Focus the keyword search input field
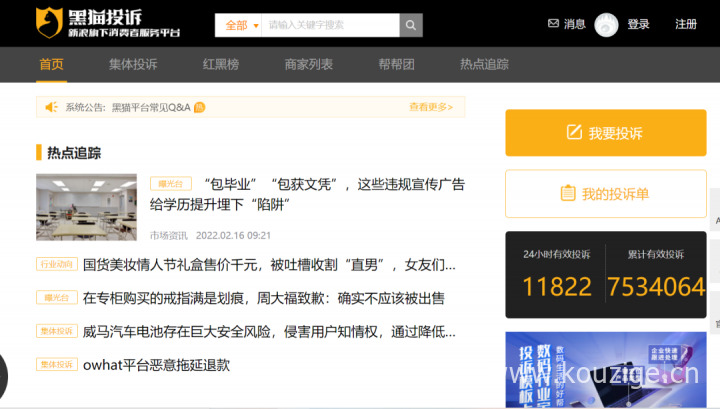Viewport: 720px width, 409px height. tap(331, 25)
